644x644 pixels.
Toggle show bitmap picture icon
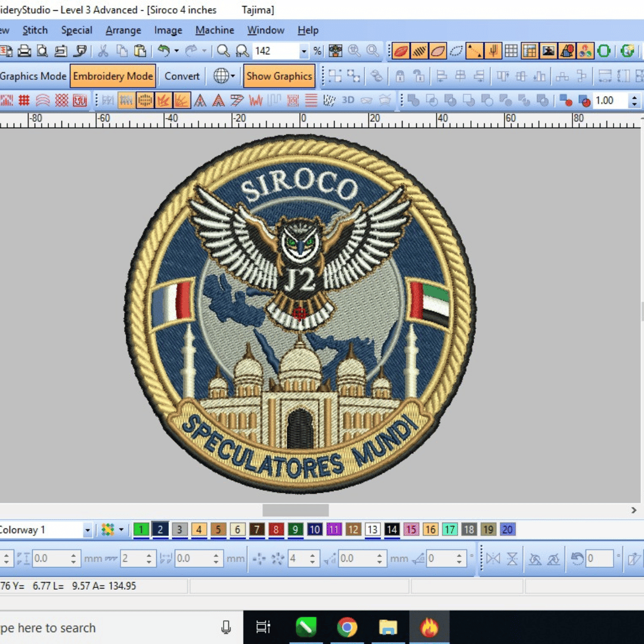coord(549,51)
